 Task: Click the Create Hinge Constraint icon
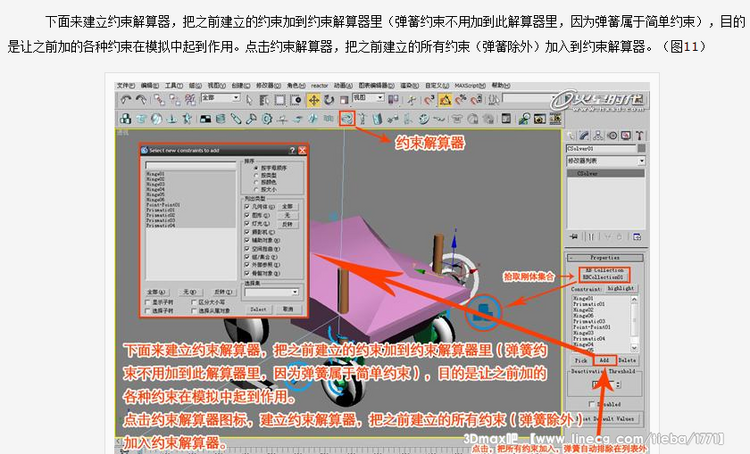tap(377, 119)
